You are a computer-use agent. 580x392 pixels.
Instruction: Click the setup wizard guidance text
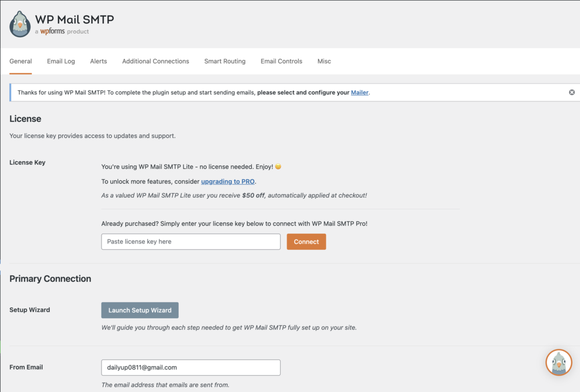tap(229, 328)
